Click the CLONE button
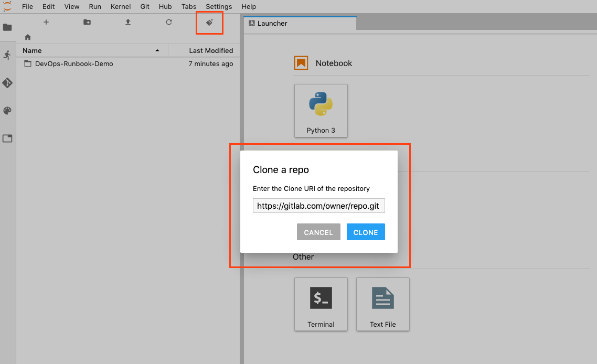Image resolution: width=597 pixels, height=364 pixels. click(366, 232)
